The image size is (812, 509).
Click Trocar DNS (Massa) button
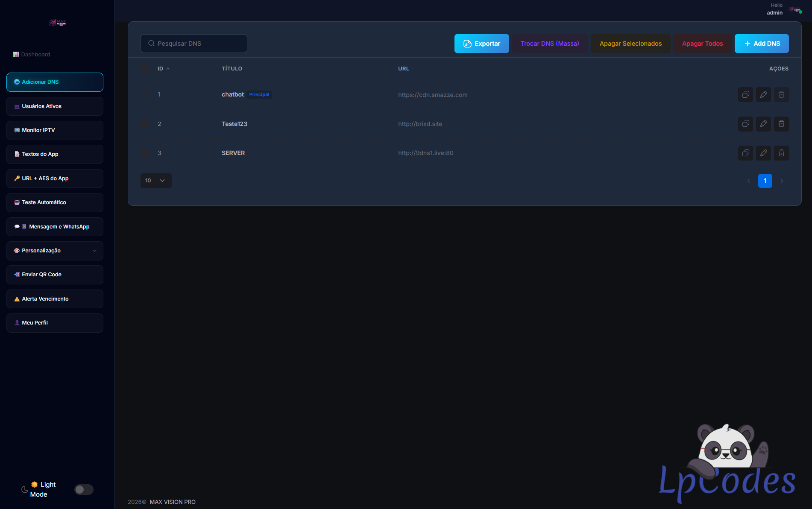(x=550, y=44)
